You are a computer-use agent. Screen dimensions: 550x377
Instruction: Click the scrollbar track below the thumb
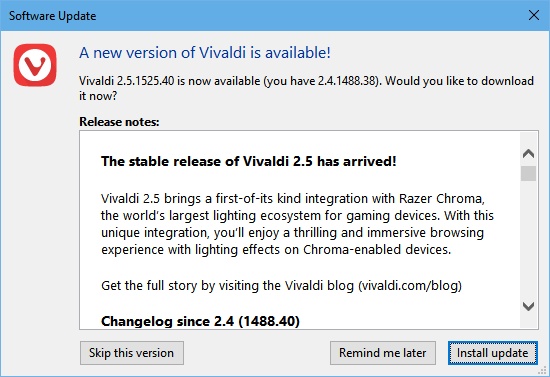coord(528,240)
